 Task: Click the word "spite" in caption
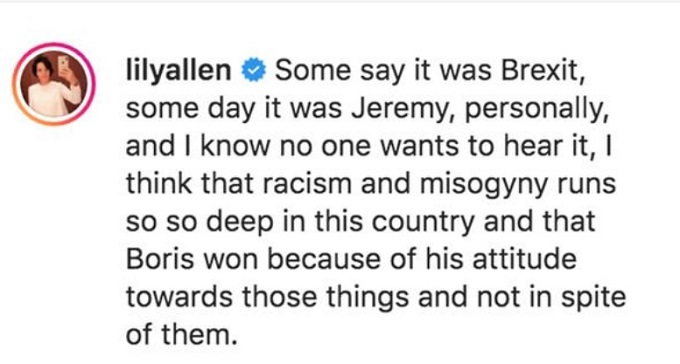593,298
